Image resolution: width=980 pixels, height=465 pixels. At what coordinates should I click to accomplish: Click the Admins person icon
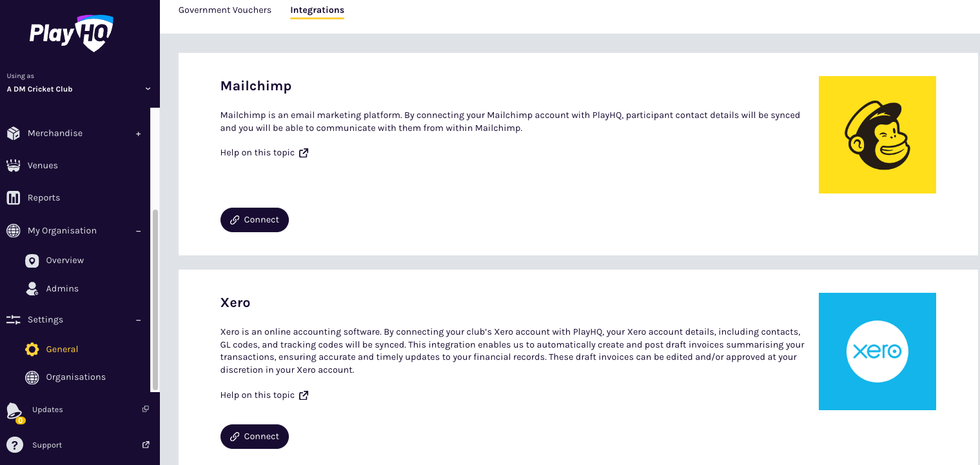point(32,289)
